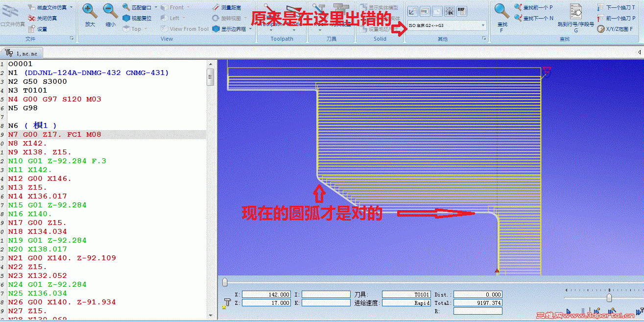The image size is (644, 322).
Task: Expand the 磁盘文件仿真 dropdown arrow
Action: [71, 7]
